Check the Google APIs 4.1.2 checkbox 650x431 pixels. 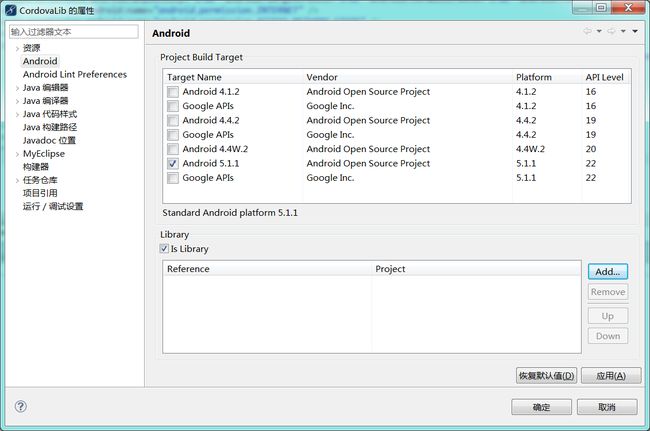[173, 106]
